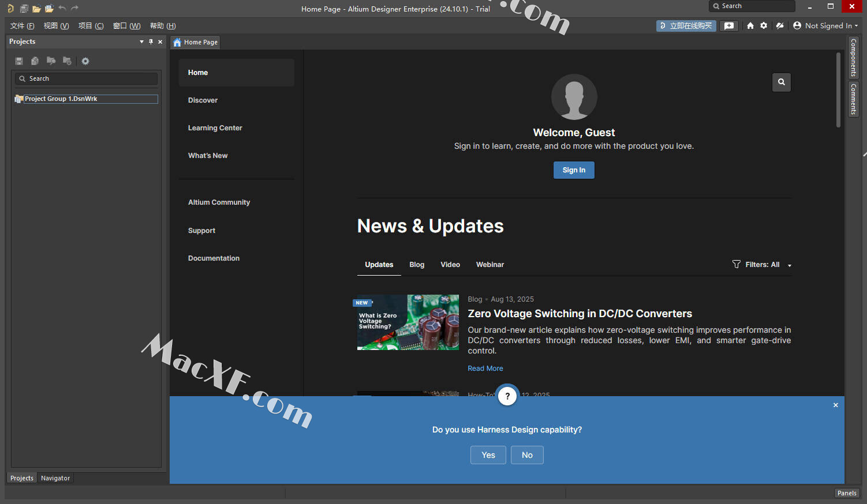Click the Save All icon in title bar
This screenshot has height=504, width=867.
pos(24,8)
